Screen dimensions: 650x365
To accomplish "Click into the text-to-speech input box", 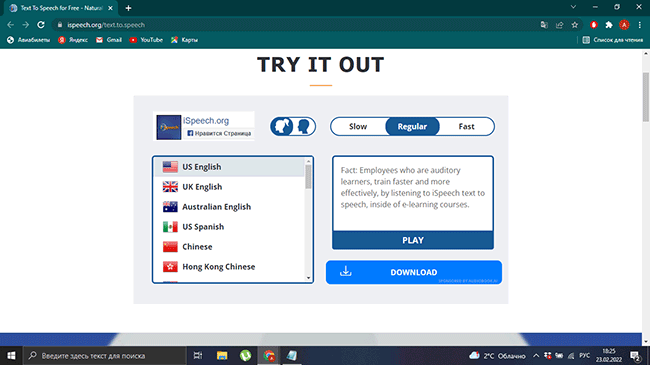I will point(413,193).
